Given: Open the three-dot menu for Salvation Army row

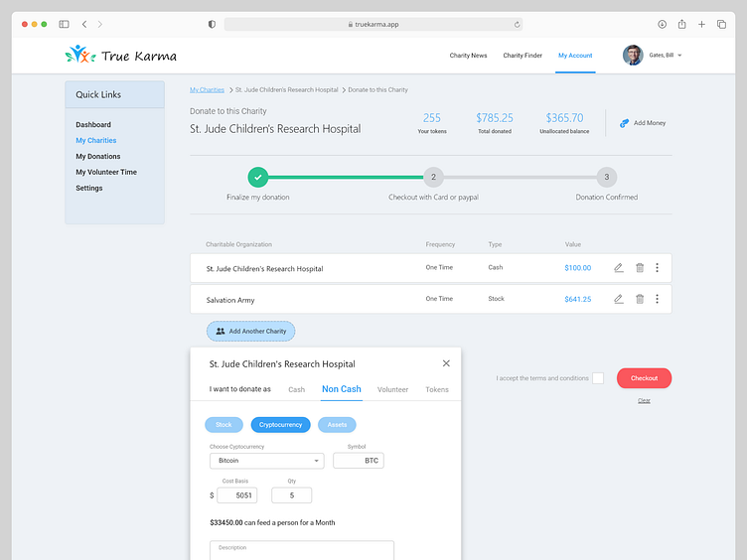Looking at the screenshot, I should (657, 299).
